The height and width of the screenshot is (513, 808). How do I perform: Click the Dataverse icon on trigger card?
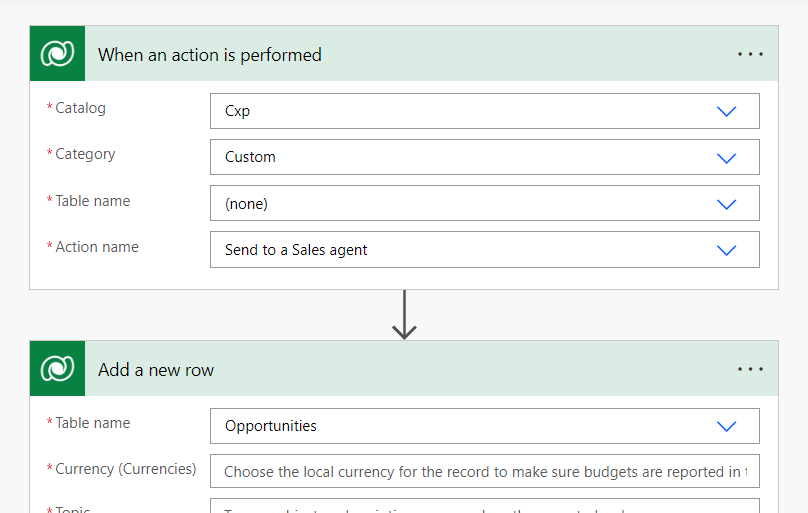[57, 54]
